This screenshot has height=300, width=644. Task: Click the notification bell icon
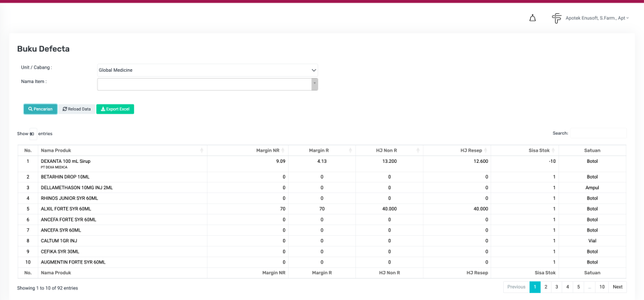coord(533,18)
